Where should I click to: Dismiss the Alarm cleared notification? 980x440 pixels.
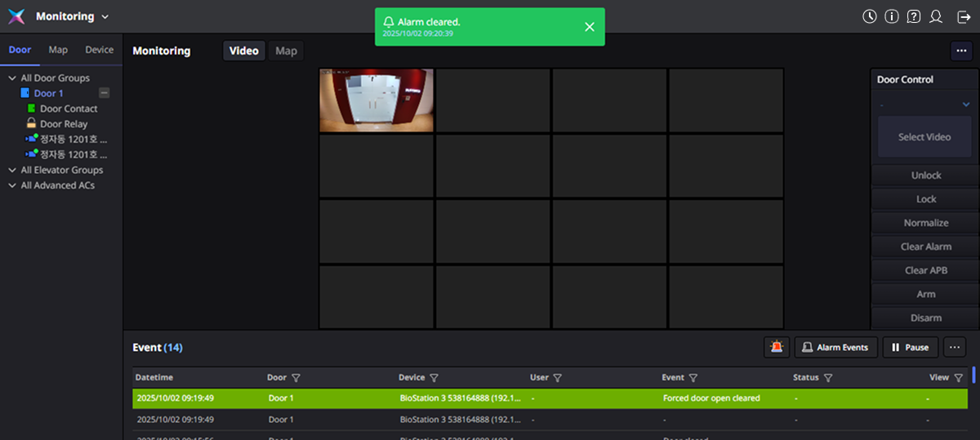(590, 27)
